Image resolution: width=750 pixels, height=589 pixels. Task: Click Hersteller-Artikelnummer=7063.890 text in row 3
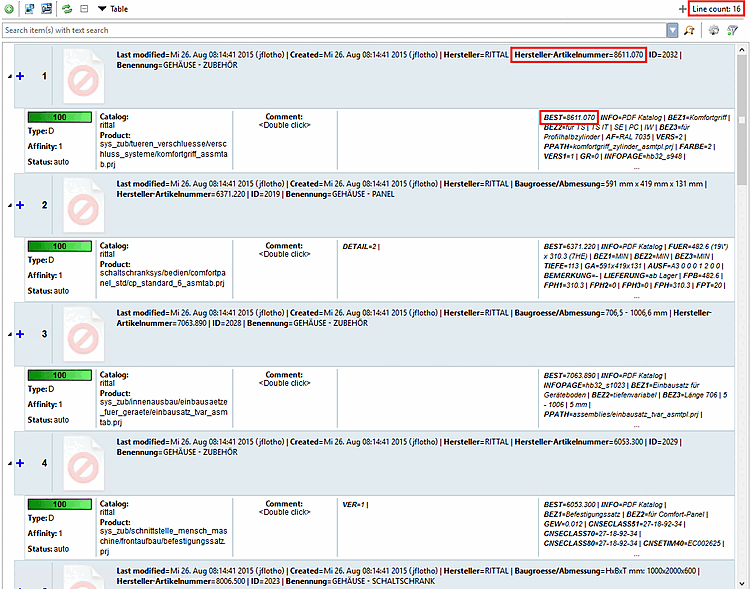(x=413, y=318)
